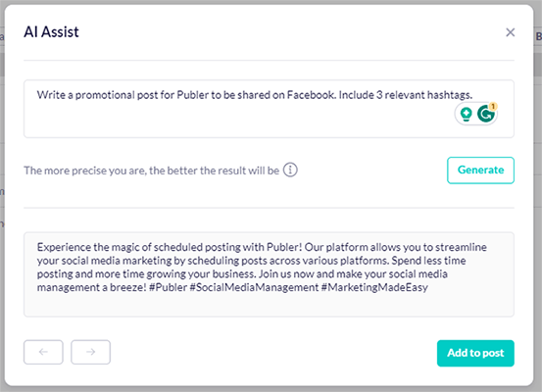
Task: Click the lightbulb prompt ideas icon
Action: coord(466,114)
